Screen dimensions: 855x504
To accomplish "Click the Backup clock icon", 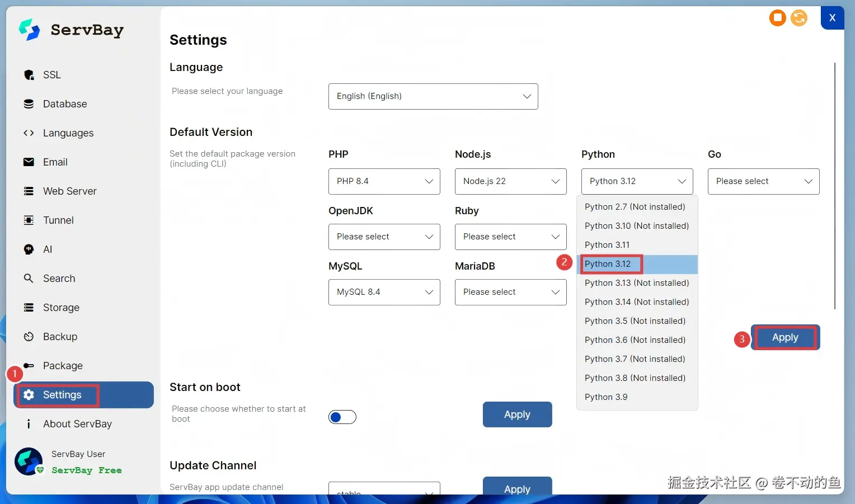I will click(29, 337).
